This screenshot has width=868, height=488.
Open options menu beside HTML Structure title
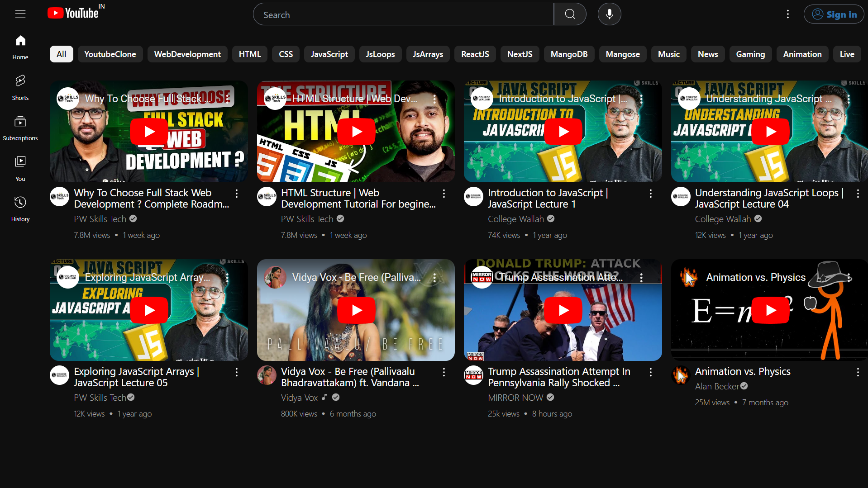pyautogui.click(x=444, y=194)
